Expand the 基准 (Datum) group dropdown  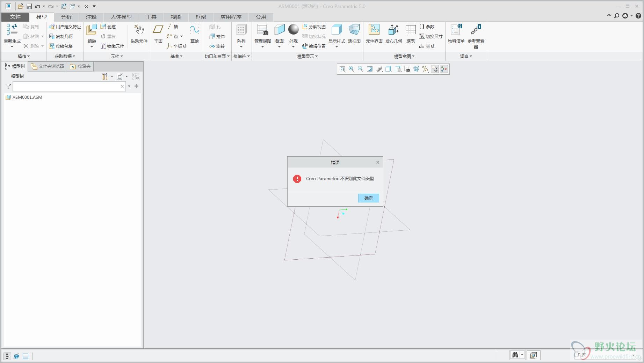pyautogui.click(x=176, y=56)
